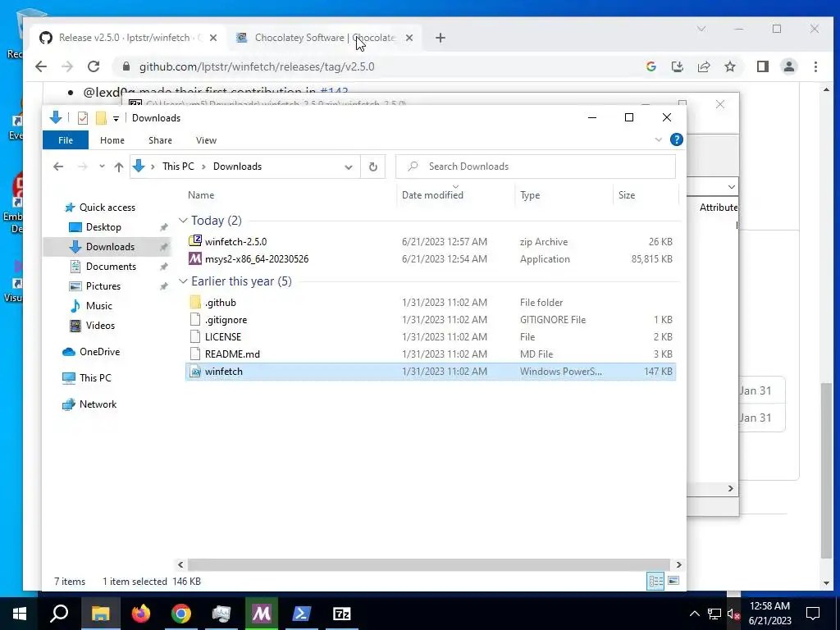Open Network in the navigation pane
Image resolution: width=840 pixels, height=630 pixels.
click(98, 404)
